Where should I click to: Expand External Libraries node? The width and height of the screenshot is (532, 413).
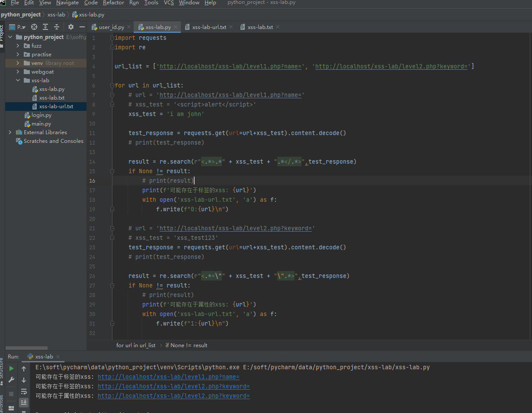tap(10, 132)
